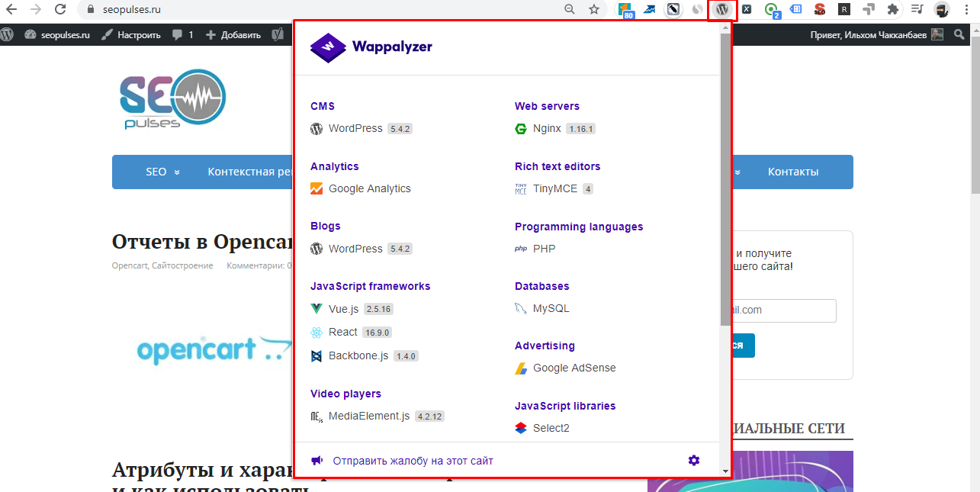Open the WordPress admin bar search icon
The height and width of the screenshot is (492, 980).
pyautogui.click(x=959, y=34)
